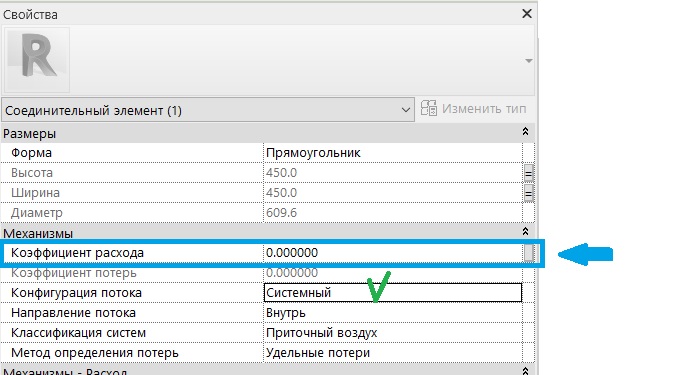Select the Коэффициент расхода label

(77, 253)
